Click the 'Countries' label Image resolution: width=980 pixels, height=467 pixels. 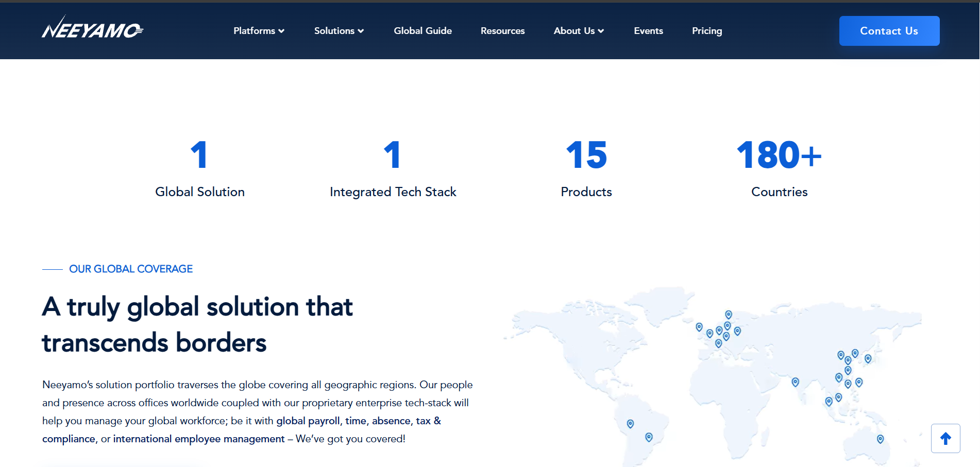779,192
